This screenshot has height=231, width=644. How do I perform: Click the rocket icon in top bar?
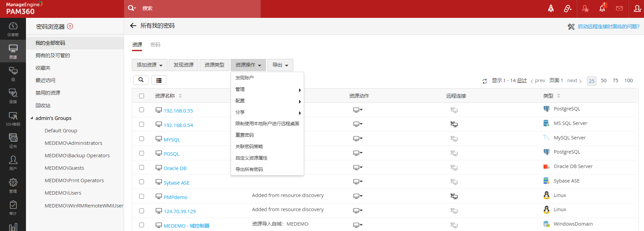551,8
